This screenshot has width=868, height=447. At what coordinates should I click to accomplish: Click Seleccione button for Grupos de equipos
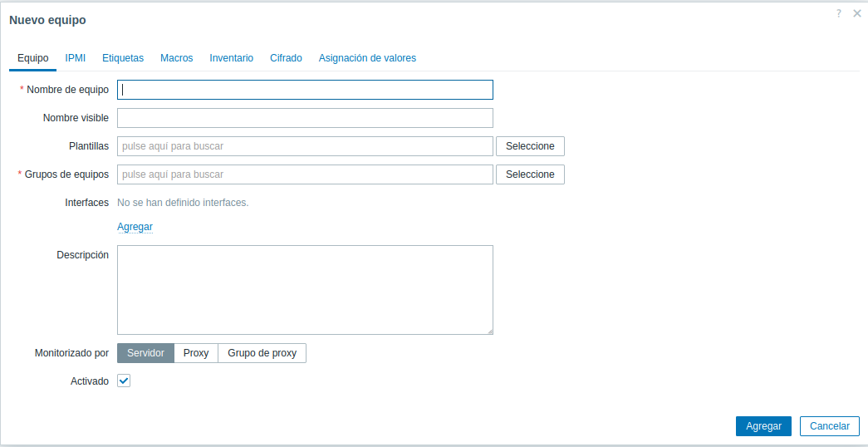[x=530, y=174]
